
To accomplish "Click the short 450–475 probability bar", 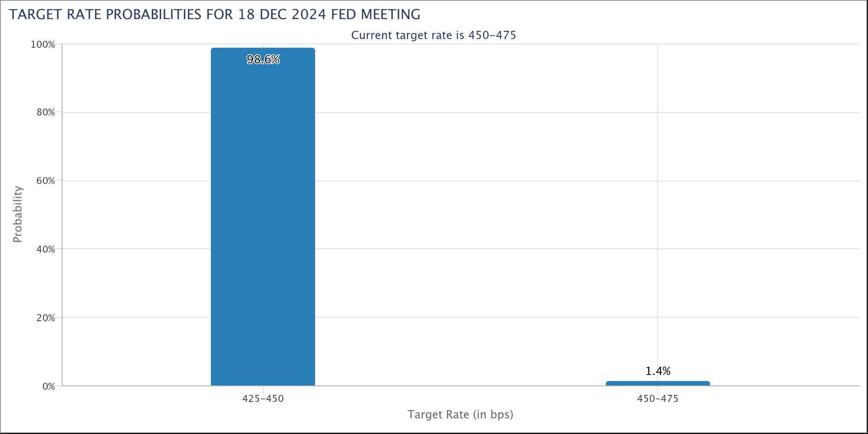I will click(658, 384).
